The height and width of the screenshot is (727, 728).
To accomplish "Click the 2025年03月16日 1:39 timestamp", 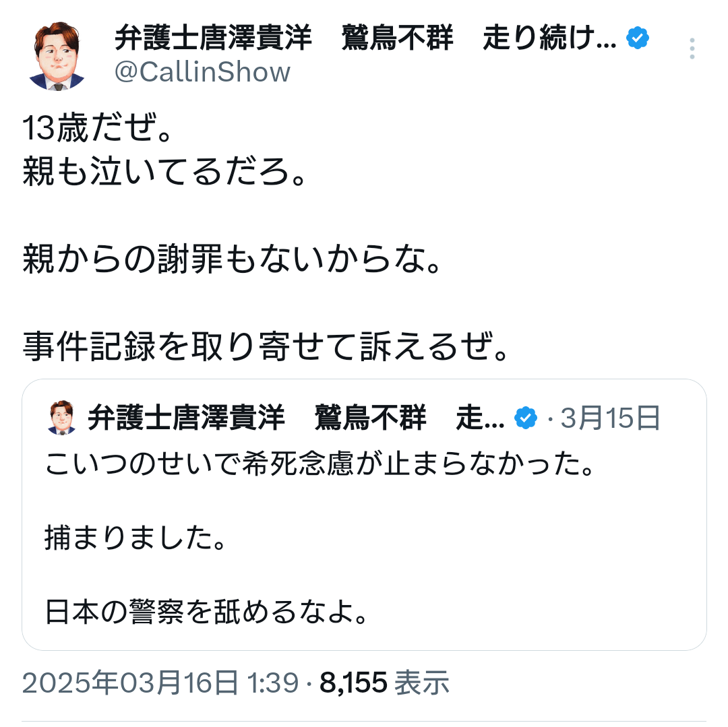I will click(x=160, y=683).
